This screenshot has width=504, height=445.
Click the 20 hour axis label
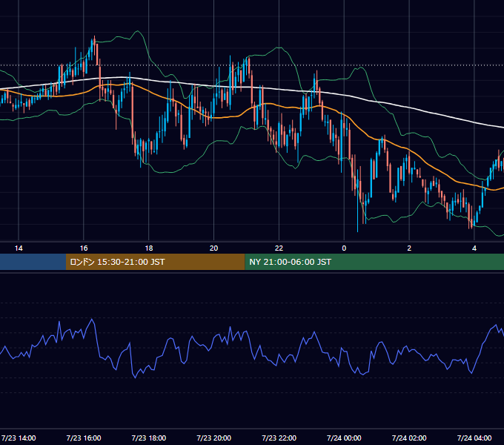(213, 248)
